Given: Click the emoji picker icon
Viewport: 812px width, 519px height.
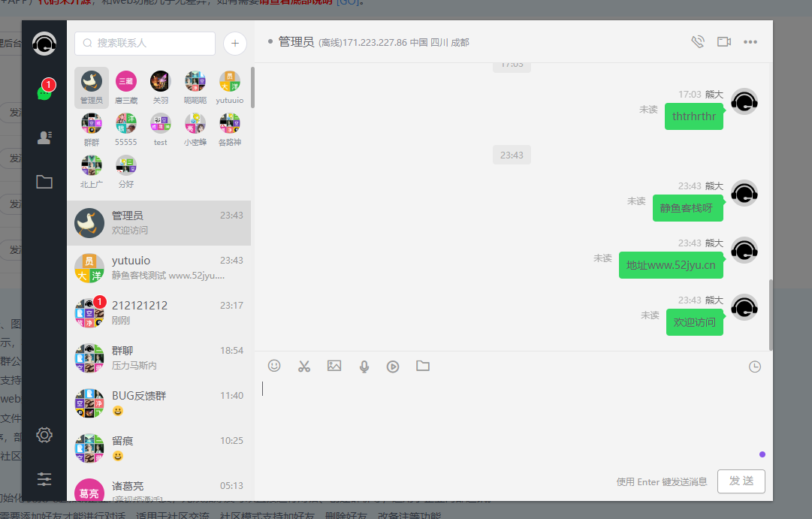Looking at the screenshot, I should pyautogui.click(x=274, y=366).
